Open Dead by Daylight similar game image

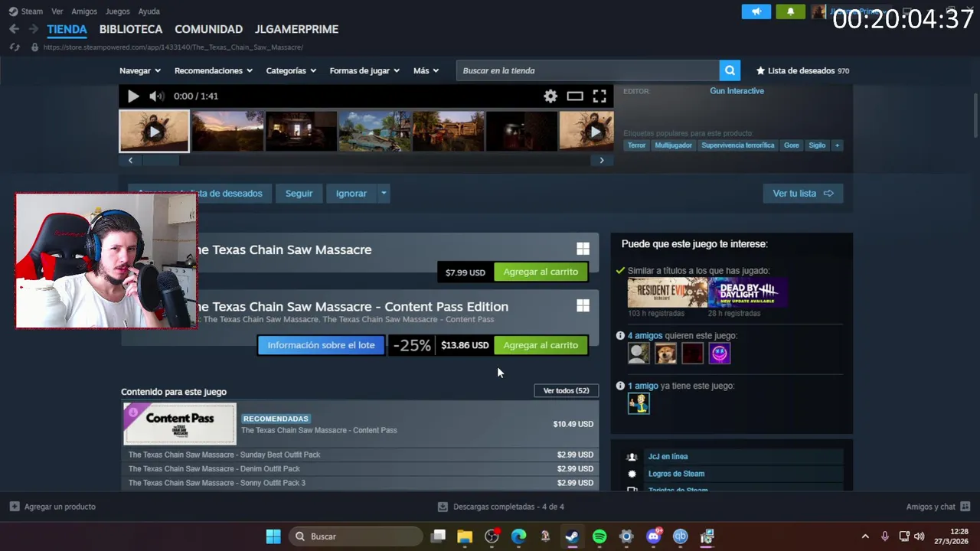[748, 292]
